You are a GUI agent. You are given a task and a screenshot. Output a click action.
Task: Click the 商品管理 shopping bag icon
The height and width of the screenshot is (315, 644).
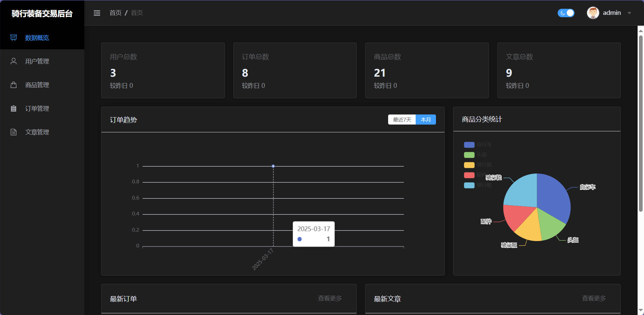13,85
